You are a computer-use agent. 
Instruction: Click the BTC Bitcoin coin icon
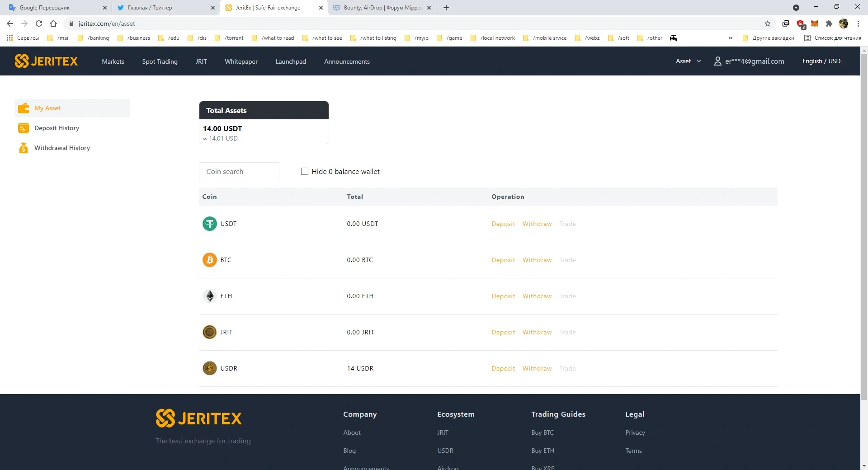tap(209, 260)
